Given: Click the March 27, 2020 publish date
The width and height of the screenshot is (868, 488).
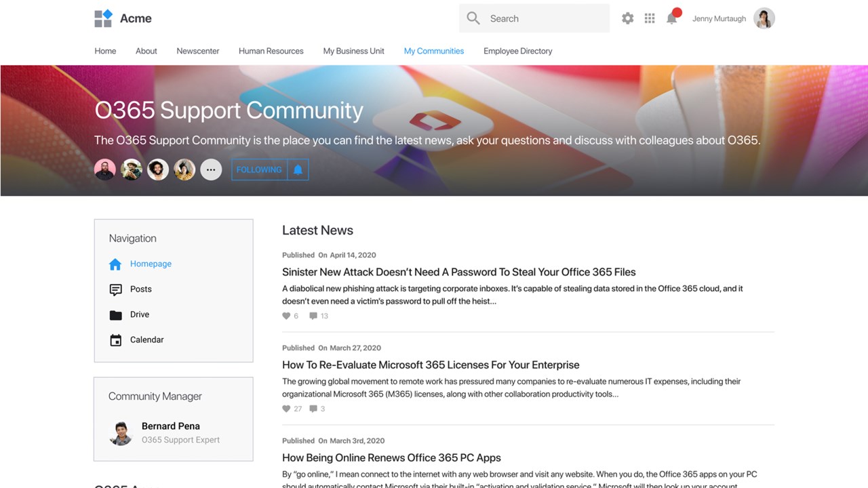Looking at the screenshot, I should 355,348.
